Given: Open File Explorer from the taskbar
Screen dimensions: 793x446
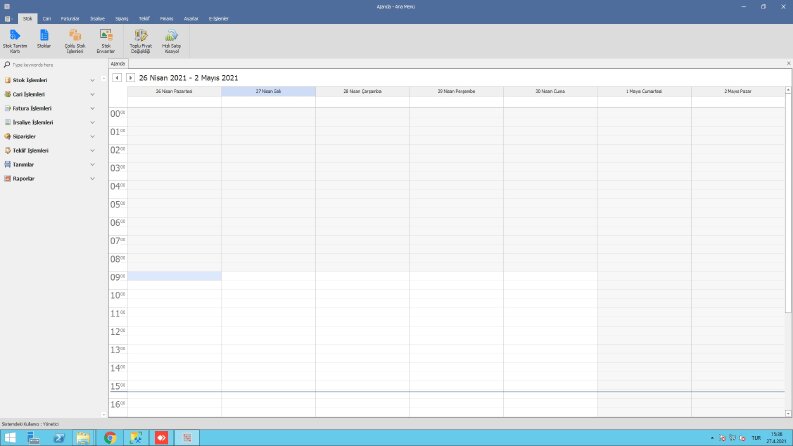Looking at the screenshot, I should [83, 437].
